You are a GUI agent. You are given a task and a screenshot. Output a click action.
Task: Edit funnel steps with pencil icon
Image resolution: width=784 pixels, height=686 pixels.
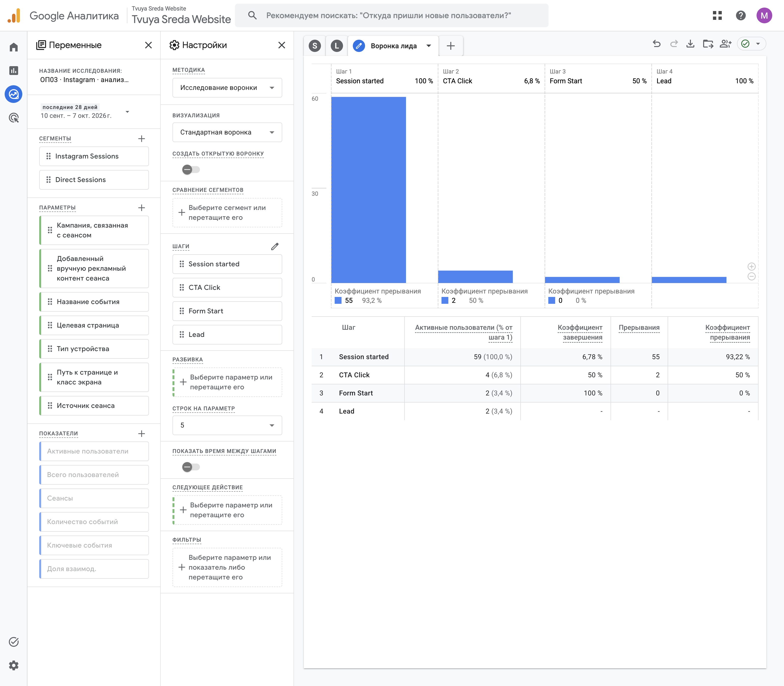click(x=275, y=246)
